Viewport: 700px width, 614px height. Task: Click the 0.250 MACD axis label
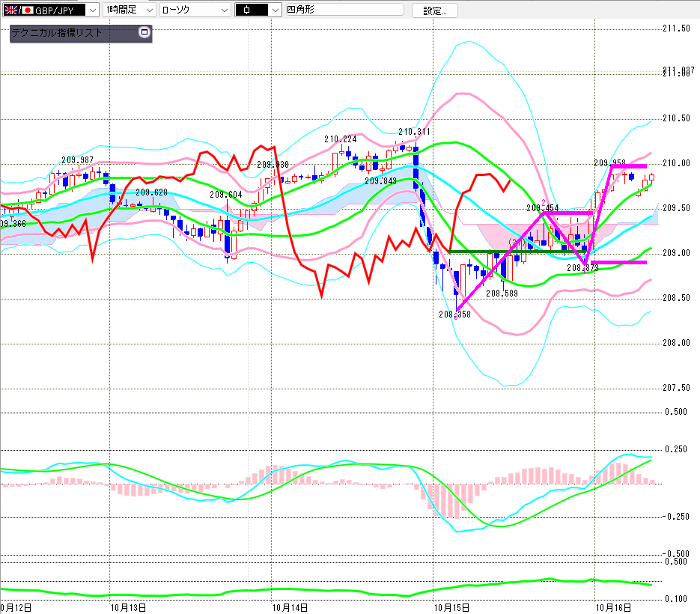(x=676, y=449)
